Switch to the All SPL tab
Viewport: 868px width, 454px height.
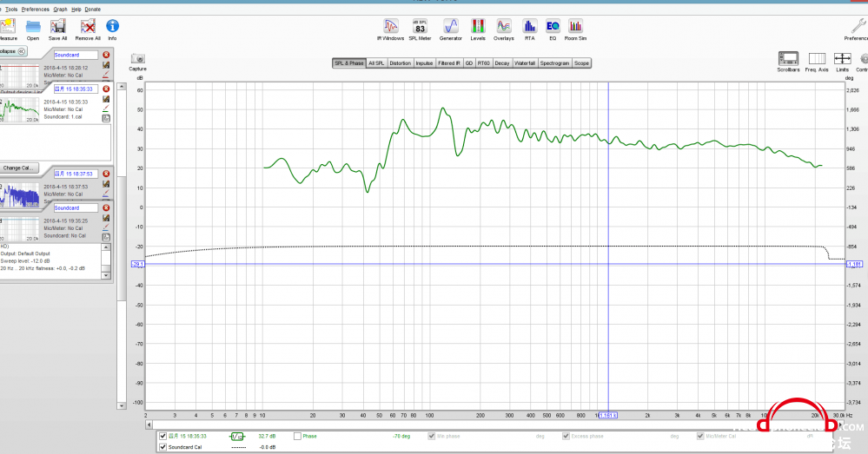376,63
